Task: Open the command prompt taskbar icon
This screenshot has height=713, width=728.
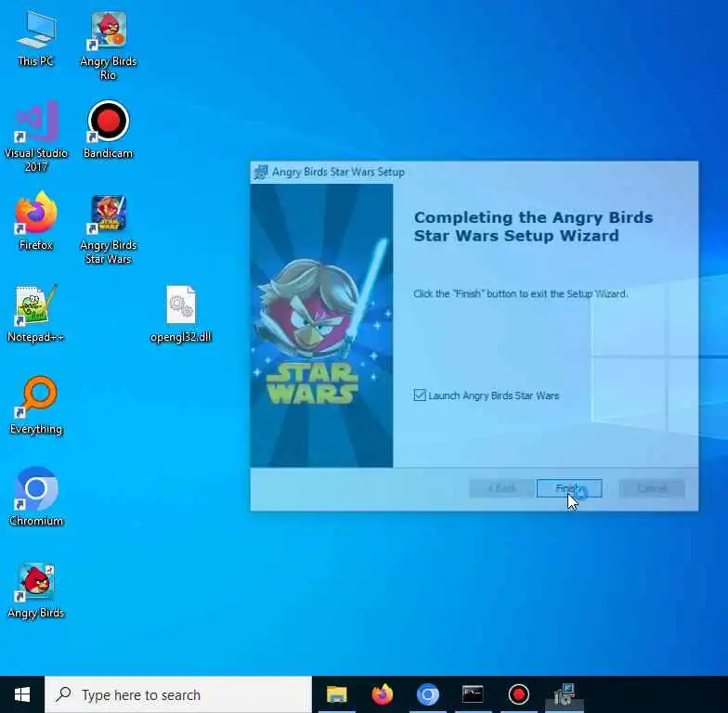Action: (473, 694)
